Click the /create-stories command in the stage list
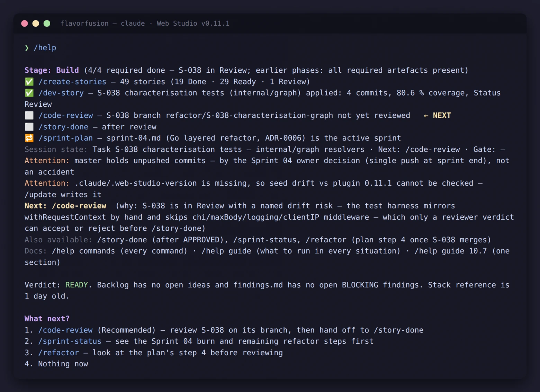Image resolution: width=540 pixels, height=392 pixels. click(72, 82)
